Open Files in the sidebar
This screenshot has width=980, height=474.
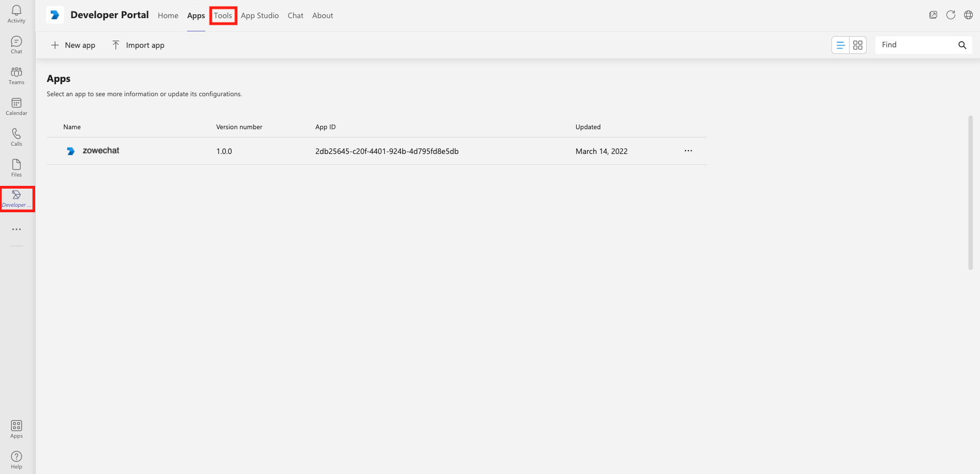pyautogui.click(x=17, y=168)
